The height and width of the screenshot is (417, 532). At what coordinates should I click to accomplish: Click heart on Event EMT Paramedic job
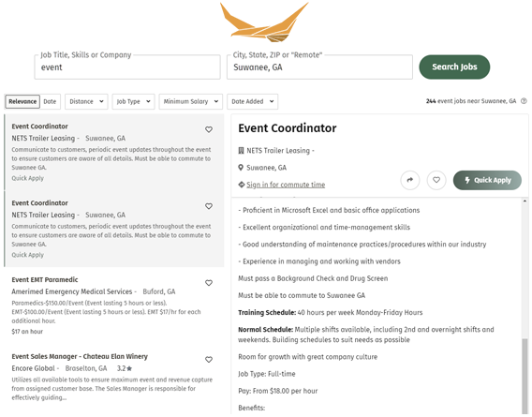point(209,283)
